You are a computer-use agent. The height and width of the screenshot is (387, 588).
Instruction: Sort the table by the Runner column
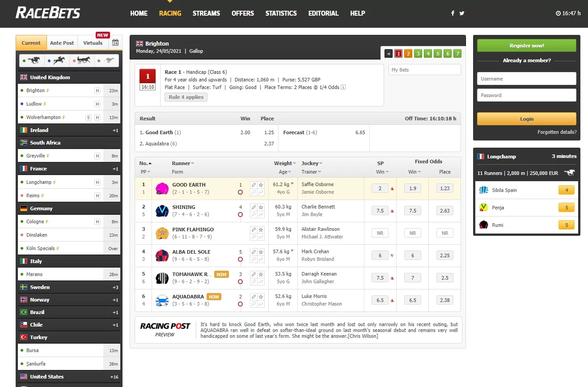[x=183, y=163]
